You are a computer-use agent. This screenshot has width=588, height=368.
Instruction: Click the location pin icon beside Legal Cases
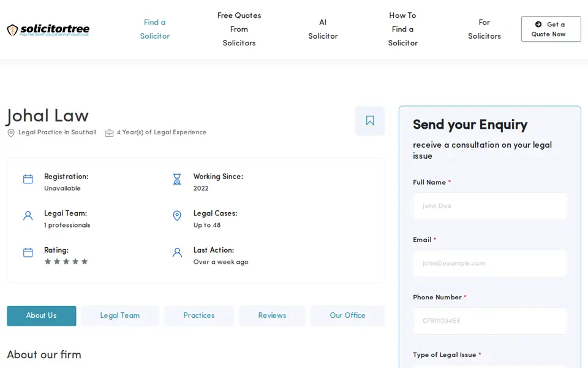[177, 215]
